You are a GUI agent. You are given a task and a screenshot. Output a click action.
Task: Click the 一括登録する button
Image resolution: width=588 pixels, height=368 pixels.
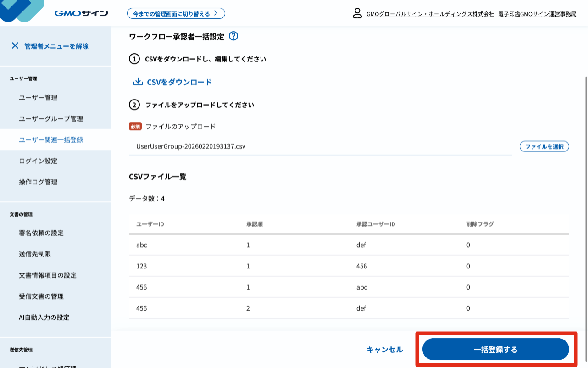[x=495, y=350]
